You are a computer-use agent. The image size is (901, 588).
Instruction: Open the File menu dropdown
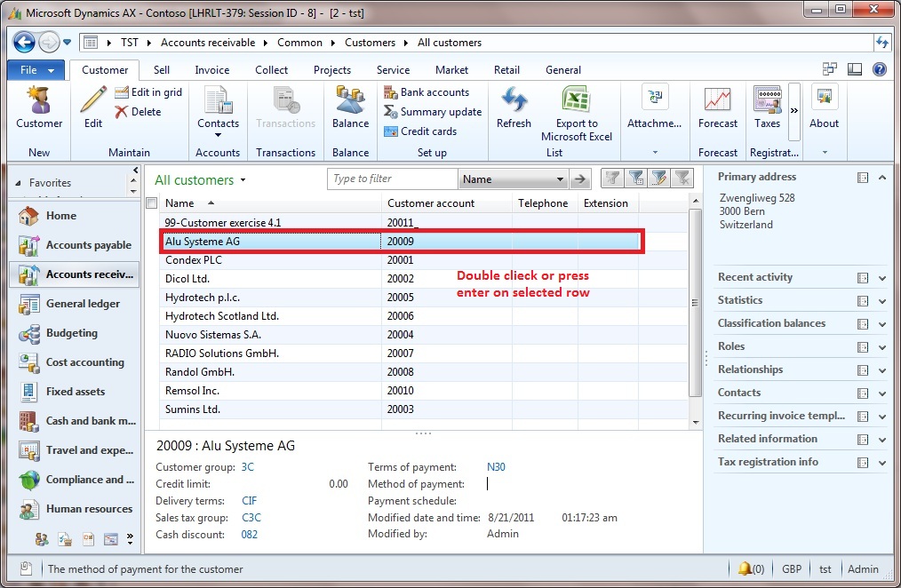click(38, 70)
